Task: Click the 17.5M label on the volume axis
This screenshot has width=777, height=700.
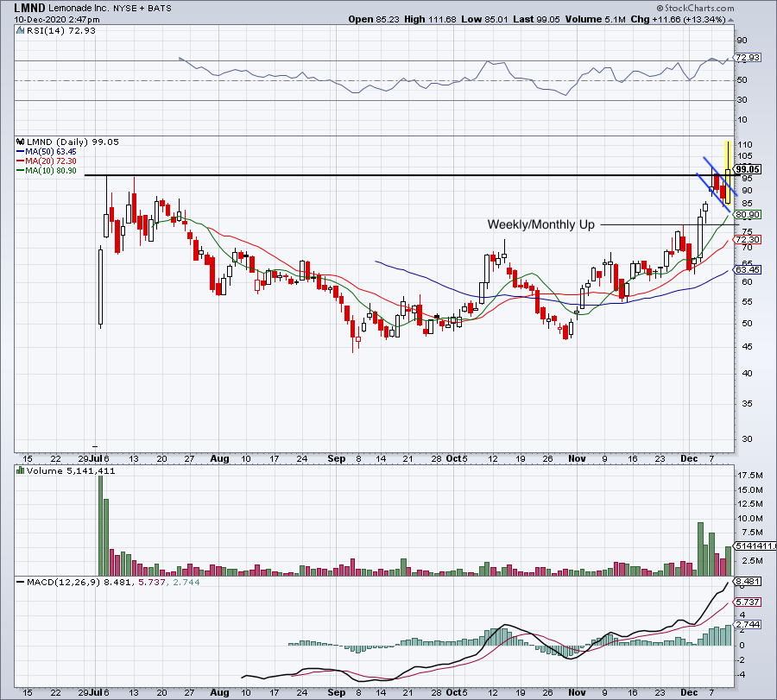Action: coord(749,476)
